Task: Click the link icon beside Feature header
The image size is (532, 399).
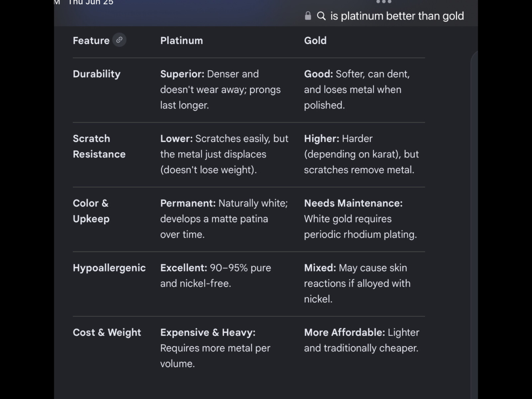Action: pyautogui.click(x=119, y=40)
